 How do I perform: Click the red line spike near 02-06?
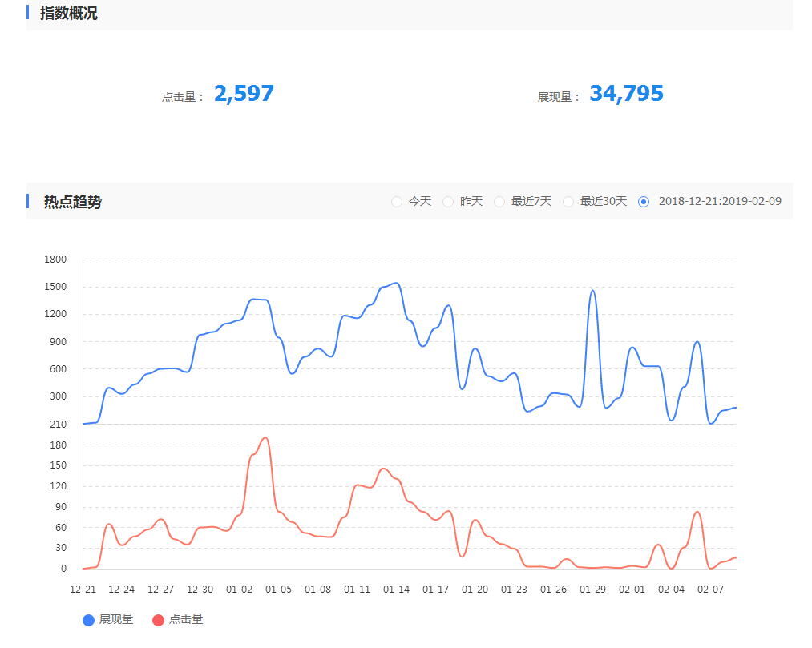[x=697, y=512]
